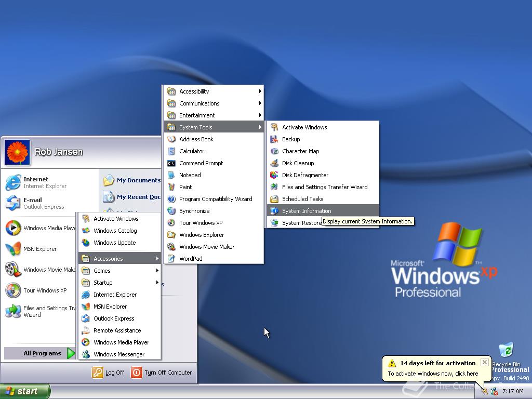
Task: Click the Tour Windows XP icon in Accessories
Action: tap(171, 223)
